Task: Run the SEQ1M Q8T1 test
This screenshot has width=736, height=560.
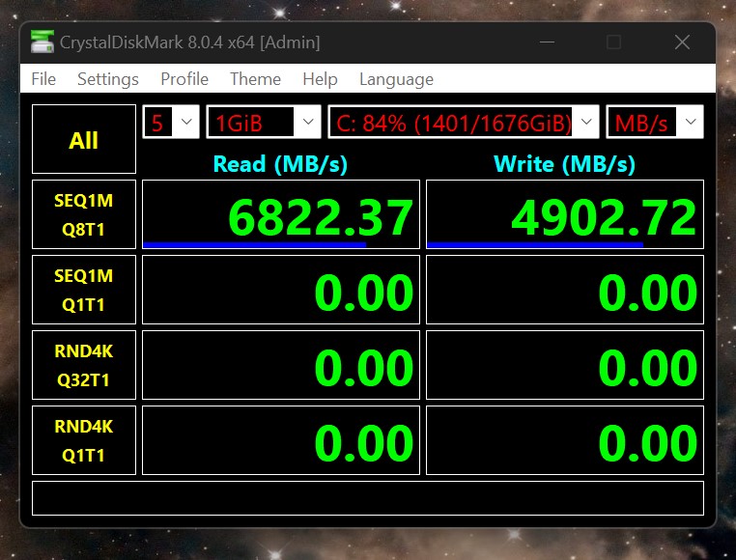Action: coord(84,214)
